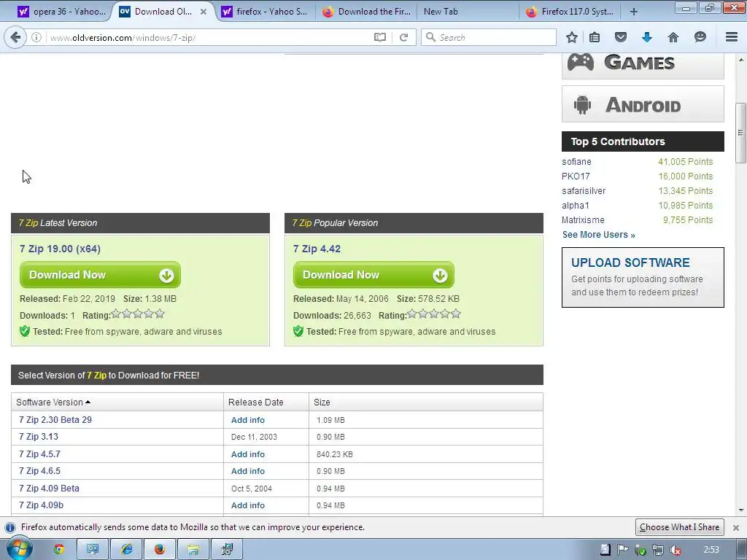
Task: Open contributor Matrixisme profile
Action: 583,220
